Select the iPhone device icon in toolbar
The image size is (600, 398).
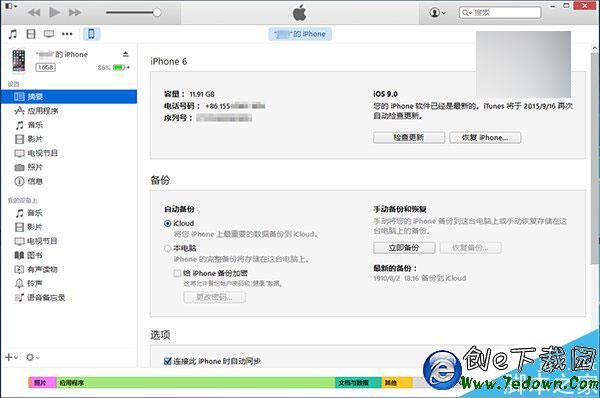pos(91,34)
